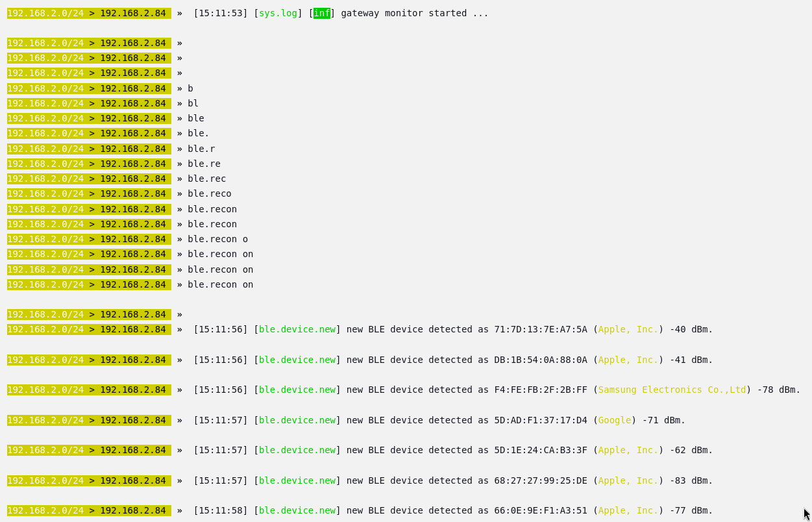Select the typed text 'bl'
Image resolution: width=812 pixels, height=522 pixels.
pos(193,103)
